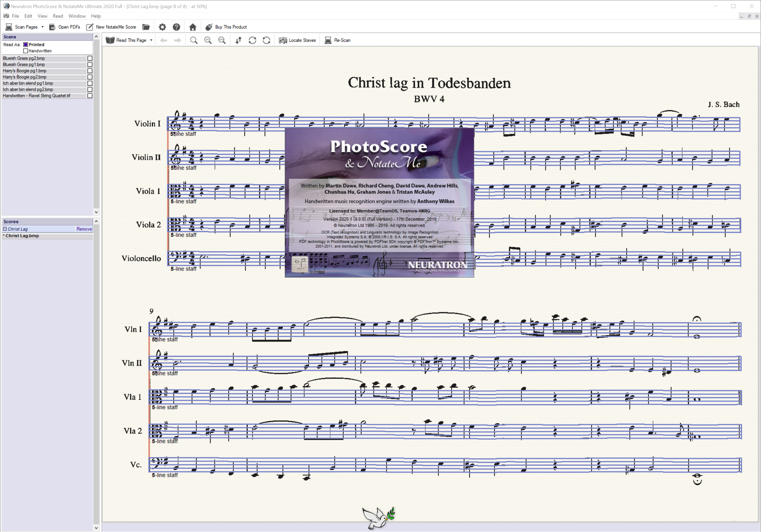Open the Window menu

click(77, 16)
